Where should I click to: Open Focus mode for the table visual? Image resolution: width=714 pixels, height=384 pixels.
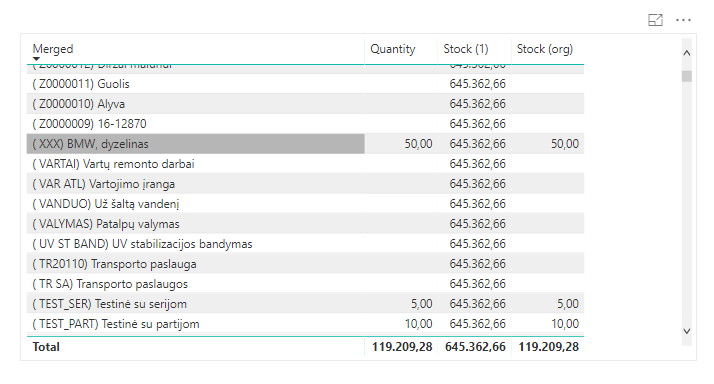point(655,20)
